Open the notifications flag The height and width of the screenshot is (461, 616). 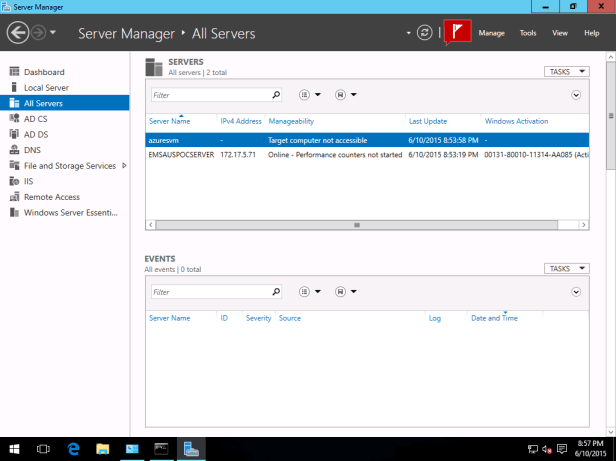pyautogui.click(x=457, y=33)
